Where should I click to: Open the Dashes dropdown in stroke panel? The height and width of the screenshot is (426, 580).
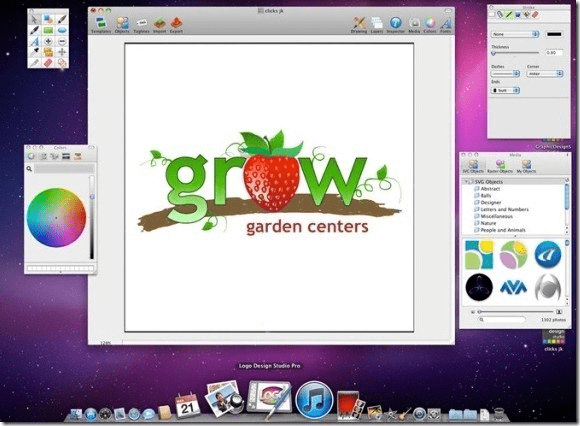505,74
